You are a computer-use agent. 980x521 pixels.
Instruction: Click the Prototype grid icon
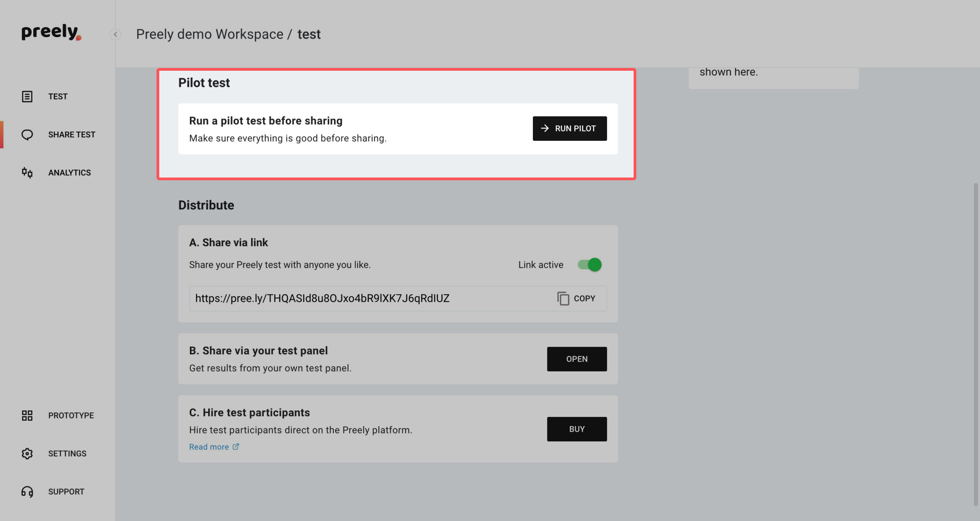tap(27, 415)
